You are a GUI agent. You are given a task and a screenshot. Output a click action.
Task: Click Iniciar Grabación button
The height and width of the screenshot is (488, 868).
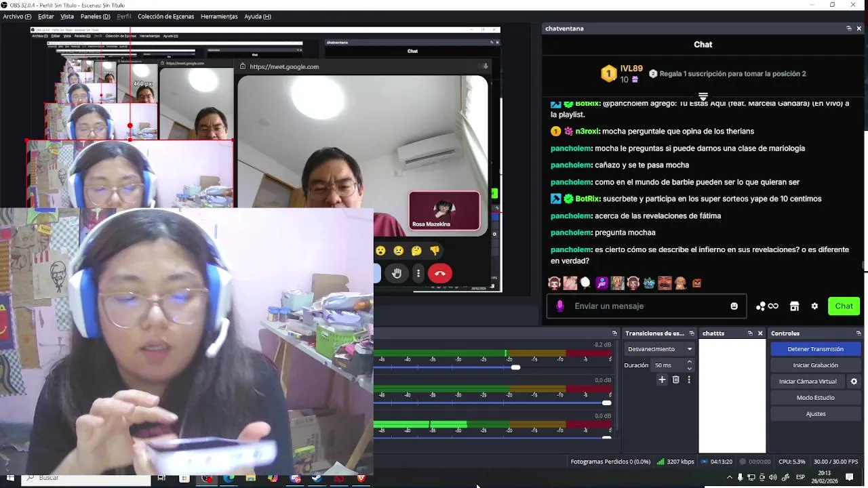click(x=815, y=365)
